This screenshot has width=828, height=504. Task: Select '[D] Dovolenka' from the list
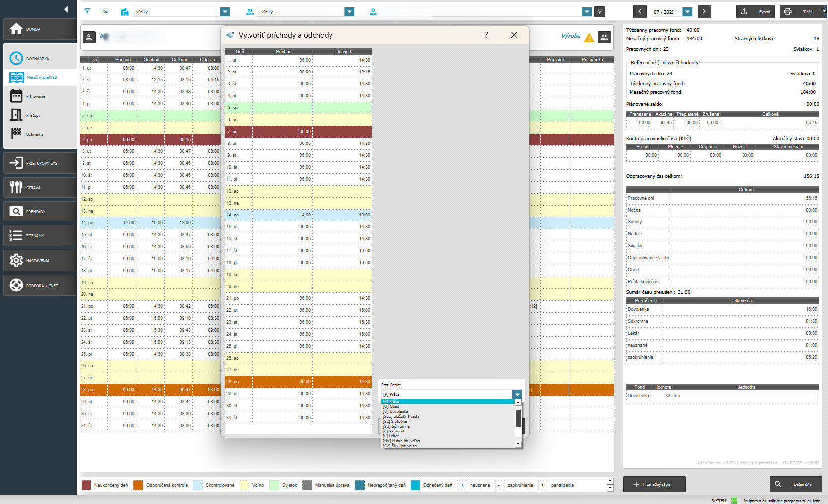(x=396, y=411)
